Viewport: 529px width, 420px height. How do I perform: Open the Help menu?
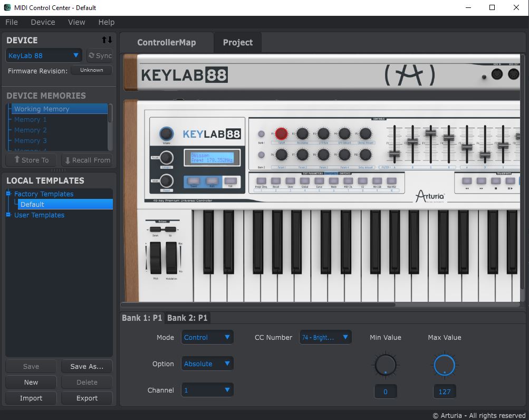click(106, 22)
